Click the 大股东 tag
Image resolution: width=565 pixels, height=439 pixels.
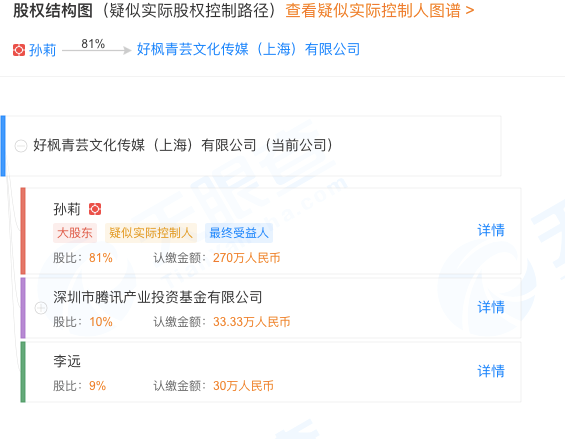click(x=75, y=233)
